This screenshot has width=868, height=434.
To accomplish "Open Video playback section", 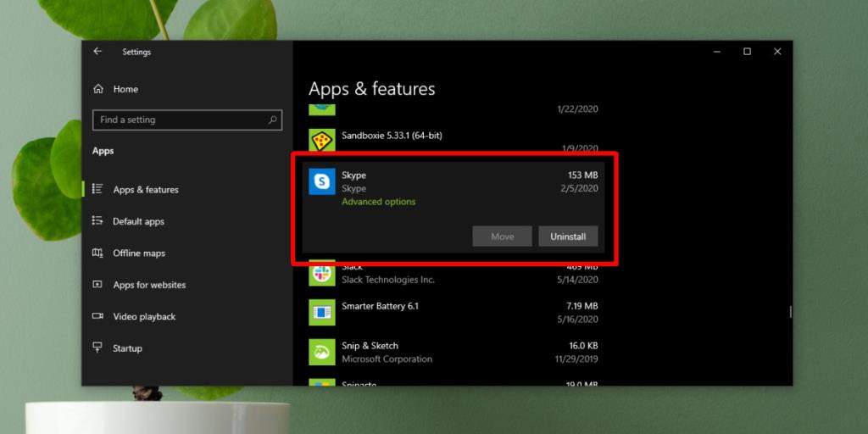I will 144,317.
